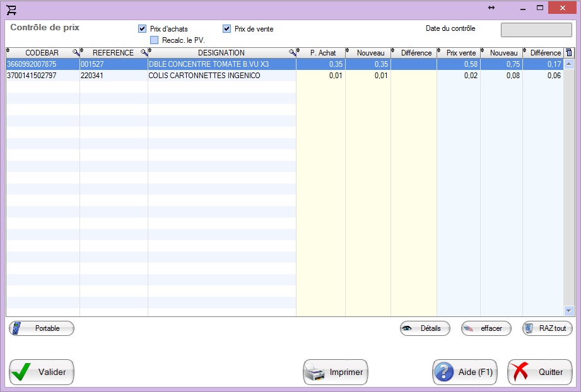Click new sale price 0,08
Viewport: 581px width, 392px height.
click(x=502, y=76)
